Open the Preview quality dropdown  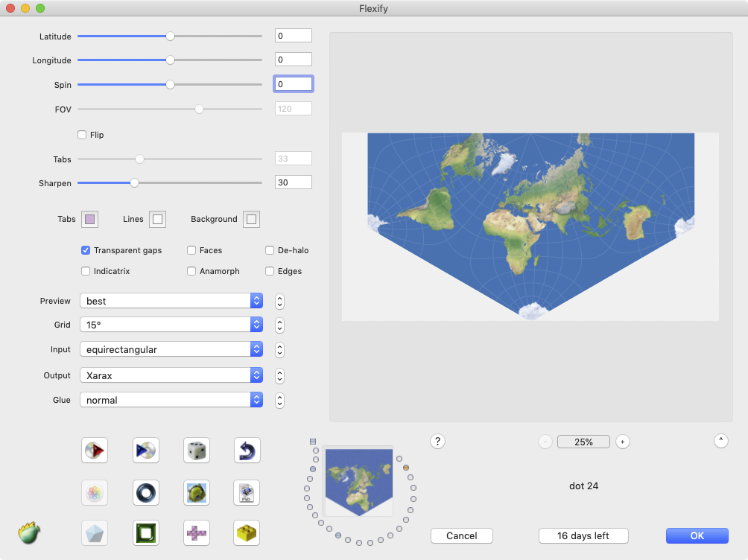(171, 301)
